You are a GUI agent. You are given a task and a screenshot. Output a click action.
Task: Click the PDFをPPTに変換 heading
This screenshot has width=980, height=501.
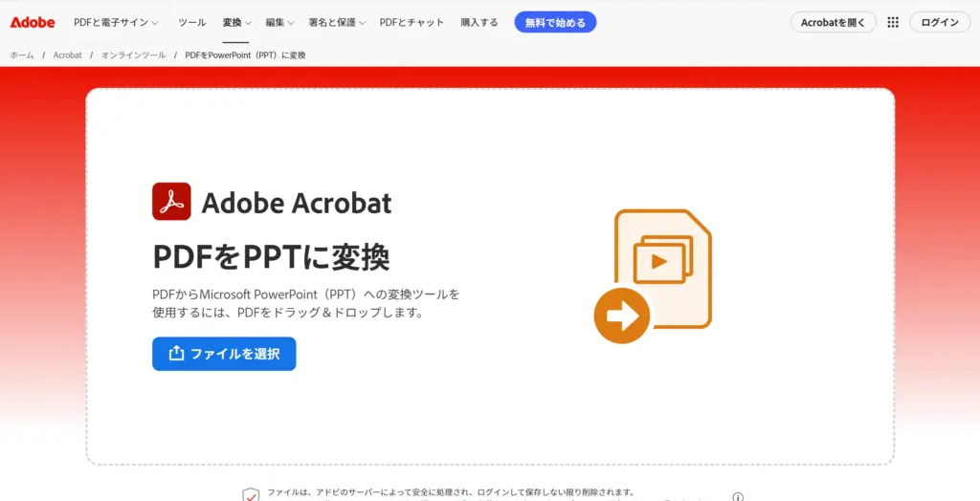point(271,257)
